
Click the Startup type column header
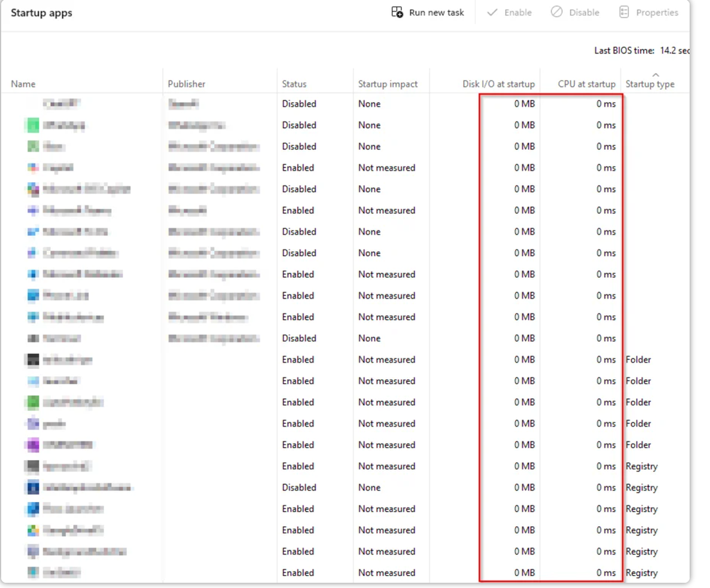click(650, 84)
